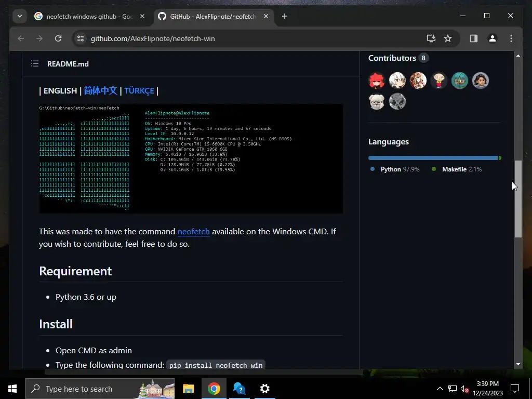Screen dimensions: 532x399
Task: Select the GitHub AlexFlipnote/neofetch tab
Action: point(212,16)
